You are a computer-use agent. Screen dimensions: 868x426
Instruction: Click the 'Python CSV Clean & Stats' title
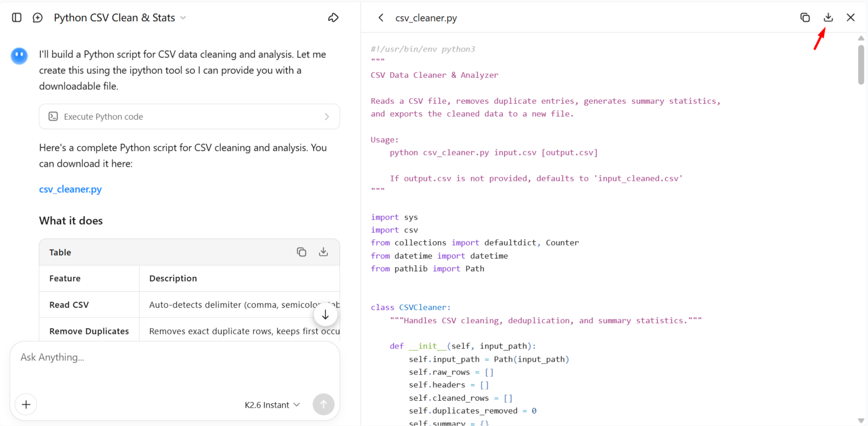click(x=114, y=18)
